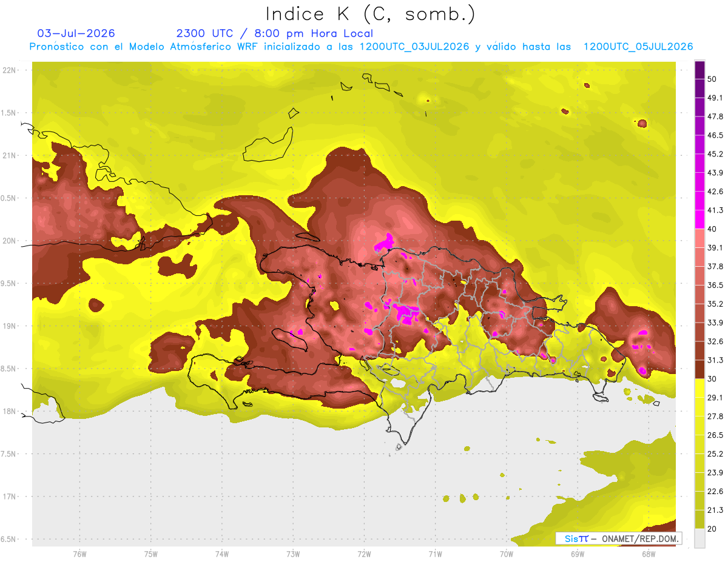This screenshot has width=728, height=562.
Task: Click the "19N" latitude label
Action: [x=10, y=326]
